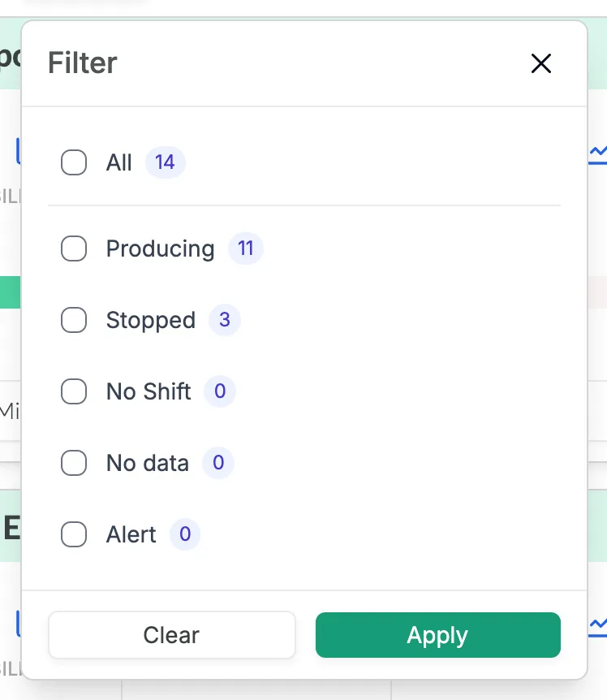Toggle the No data checkbox
Image resolution: width=607 pixels, height=700 pixels.
pyautogui.click(x=74, y=463)
